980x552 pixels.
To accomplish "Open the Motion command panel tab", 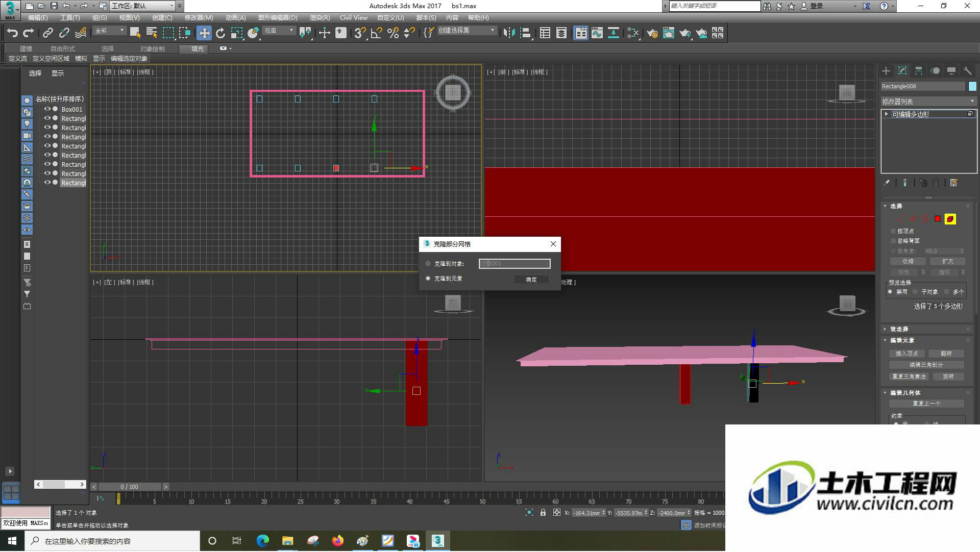I will pyautogui.click(x=935, y=71).
